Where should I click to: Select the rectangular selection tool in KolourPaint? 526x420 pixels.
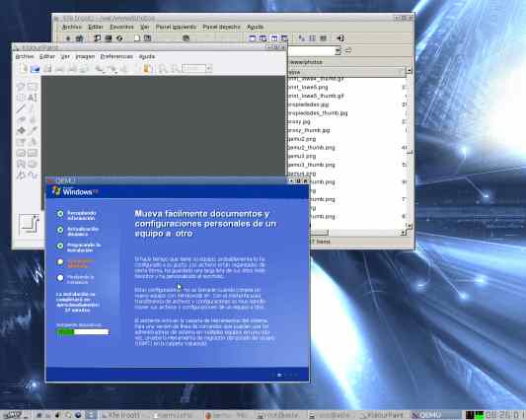tap(33, 87)
